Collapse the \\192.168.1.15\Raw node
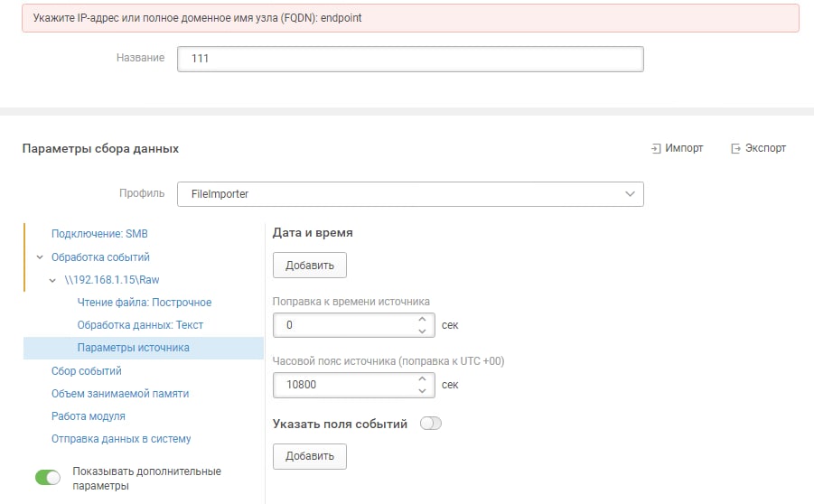This screenshot has width=814, height=504. click(52, 280)
